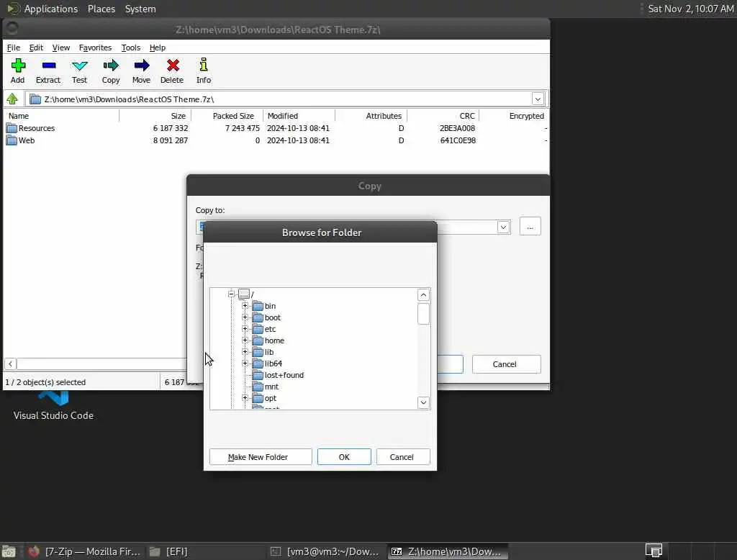Open the Places menu in top panel
The width and height of the screenshot is (737, 560).
click(101, 9)
